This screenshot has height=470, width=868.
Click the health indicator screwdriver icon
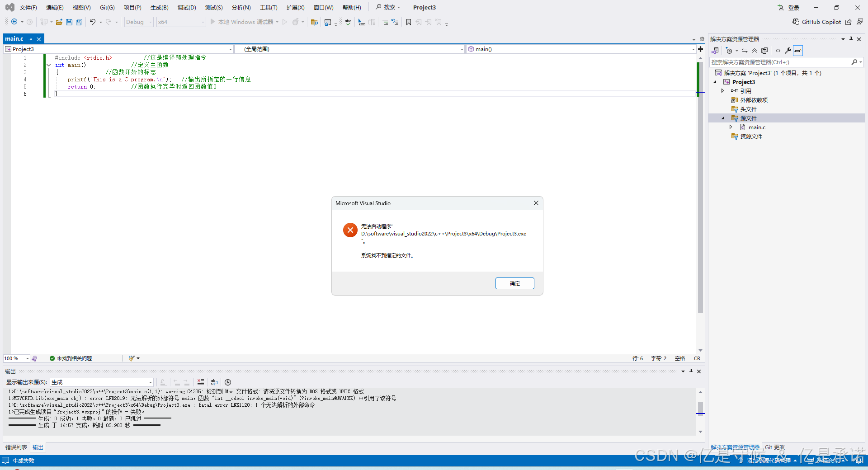point(34,358)
